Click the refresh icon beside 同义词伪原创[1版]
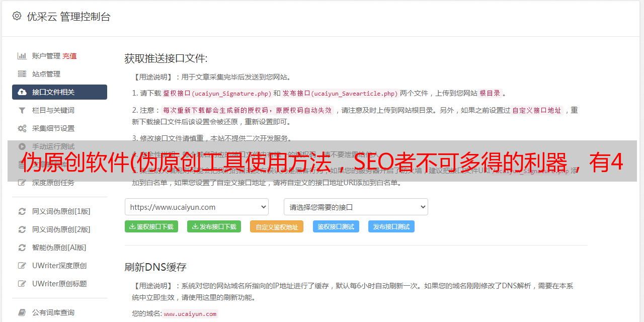This screenshot has height=322, width=644. point(22,211)
